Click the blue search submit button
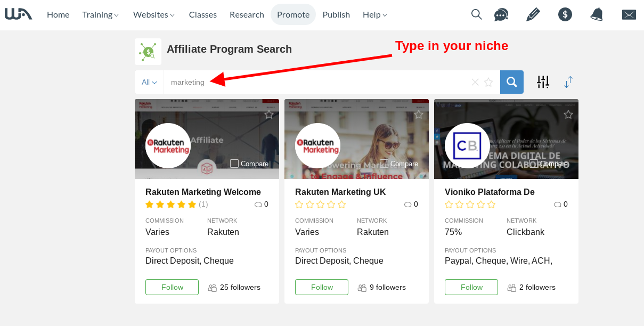644x326 pixels. click(512, 82)
